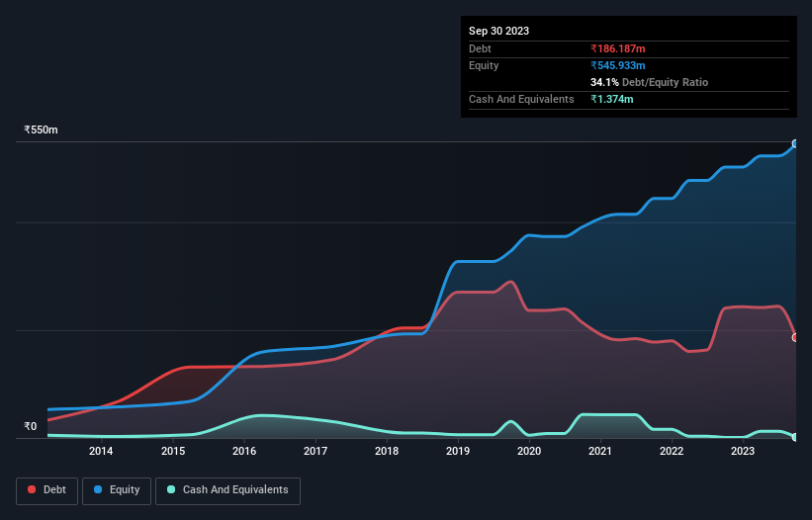Click Cash And Equivalents label in tooltip
Image resolution: width=812 pixels, height=520 pixels.
521,99
